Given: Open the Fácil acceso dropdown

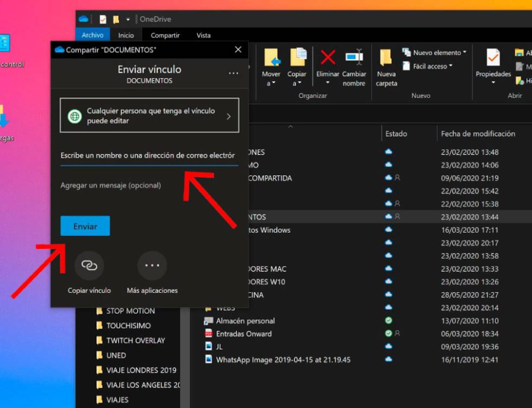Looking at the screenshot, I should click(451, 66).
